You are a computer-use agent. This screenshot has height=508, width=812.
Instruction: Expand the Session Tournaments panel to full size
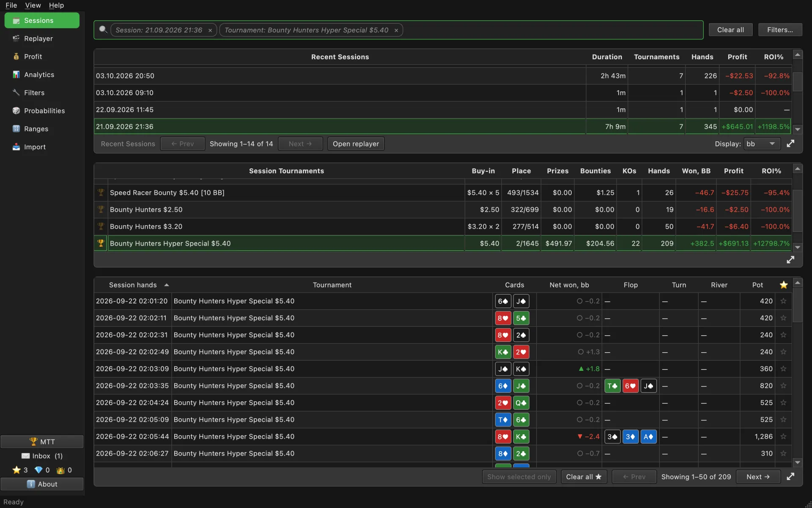click(790, 260)
